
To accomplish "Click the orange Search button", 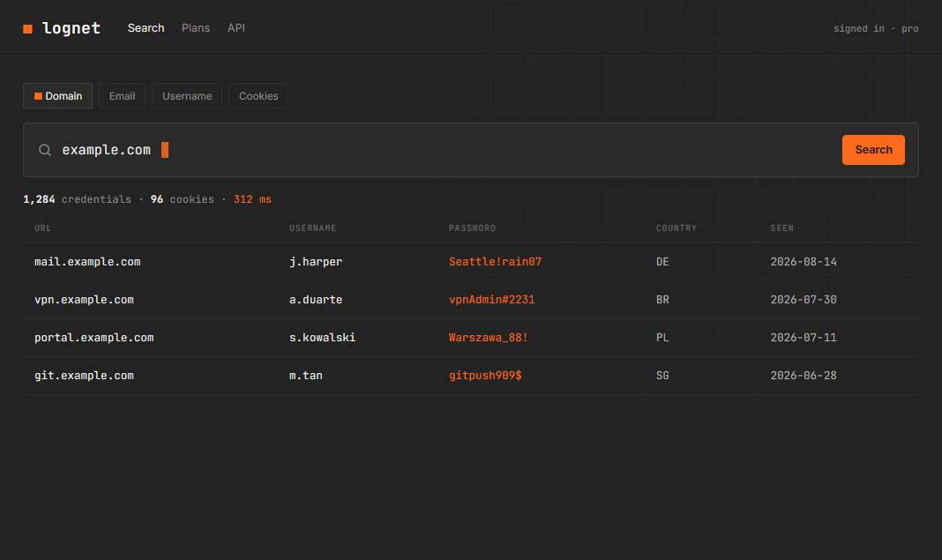I will pyautogui.click(x=873, y=150).
